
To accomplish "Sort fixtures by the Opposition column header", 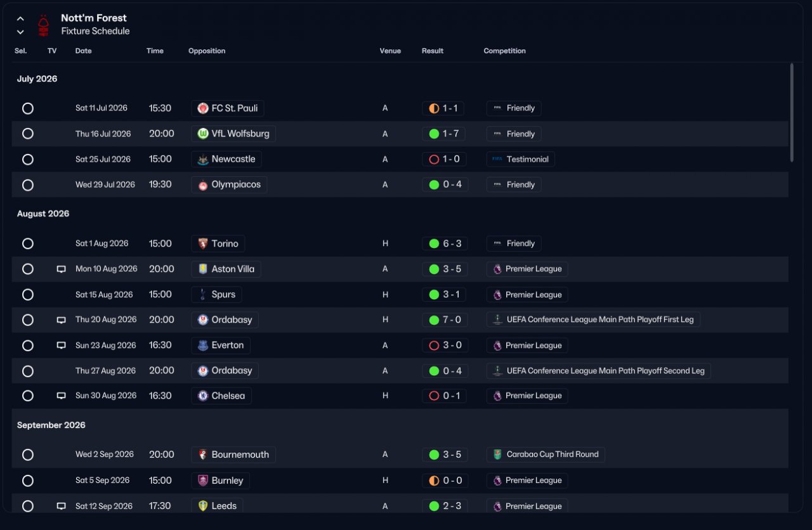I will [x=207, y=51].
